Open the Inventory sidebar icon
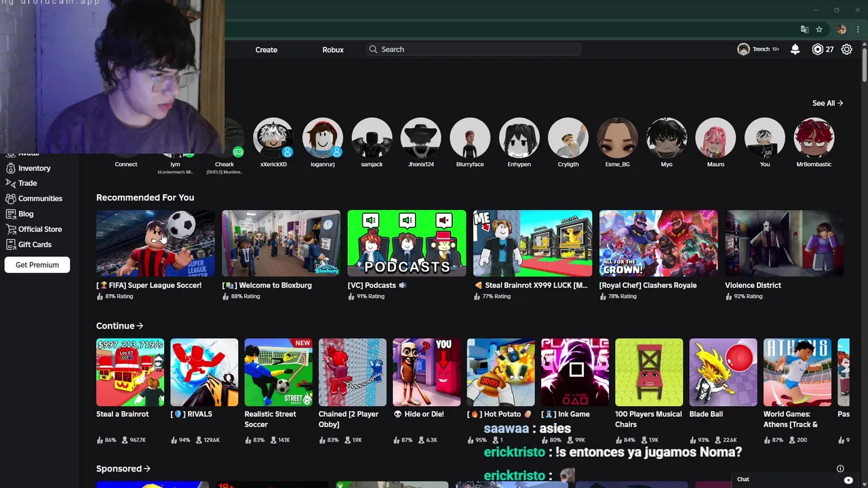 [10, 168]
